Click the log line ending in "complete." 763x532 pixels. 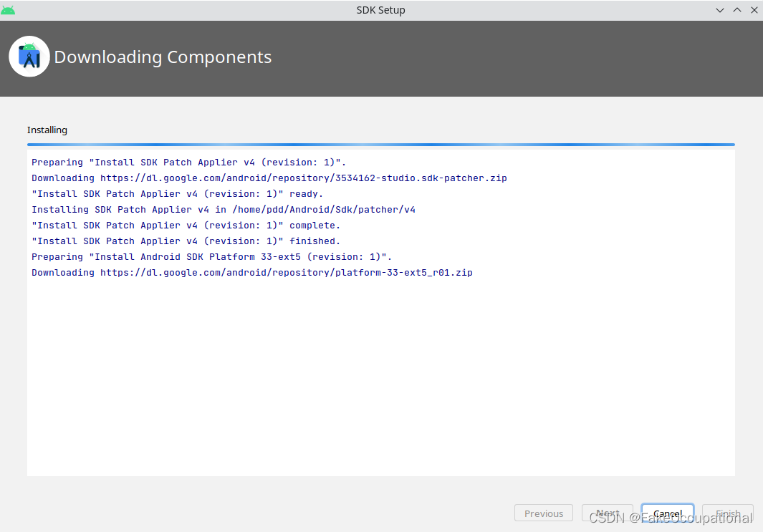[x=186, y=226]
